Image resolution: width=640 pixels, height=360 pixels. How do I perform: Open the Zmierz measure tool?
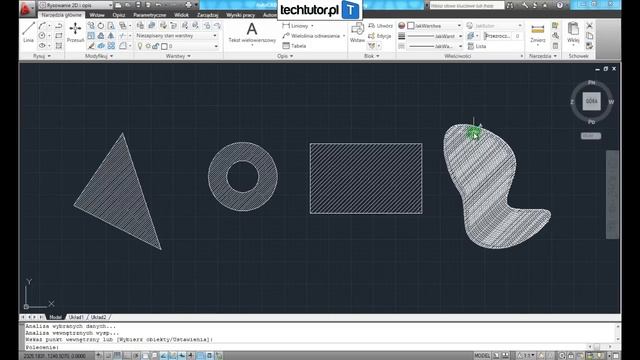[x=538, y=33]
